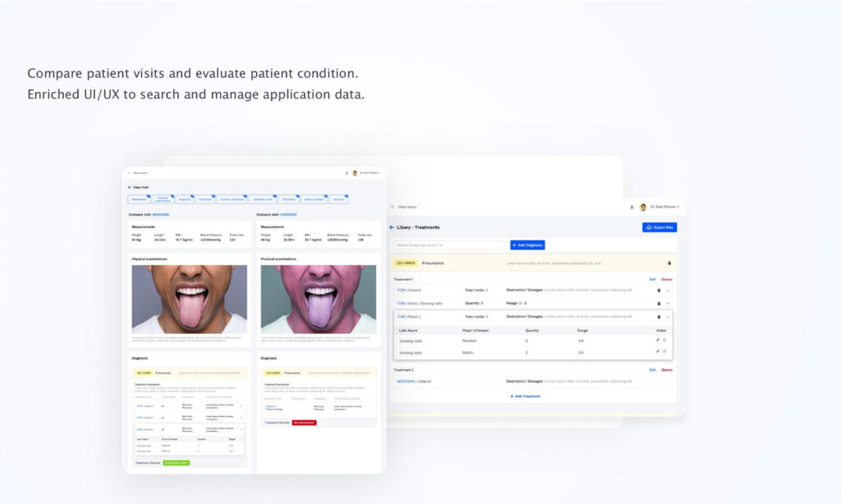This screenshot has width=841, height=504.
Task: Click pencil edit icon for Baizhu row
Action: click(x=657, y=351)
